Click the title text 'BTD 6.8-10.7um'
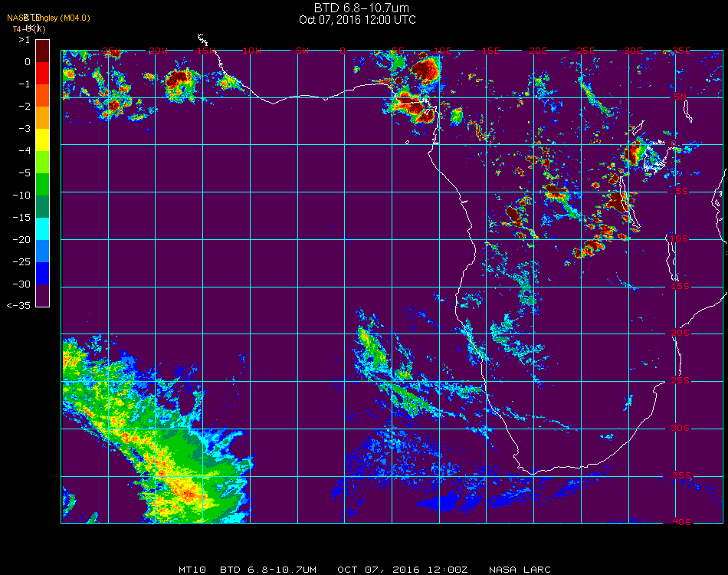Screen dimensions: 728x575 pos(361,8)
